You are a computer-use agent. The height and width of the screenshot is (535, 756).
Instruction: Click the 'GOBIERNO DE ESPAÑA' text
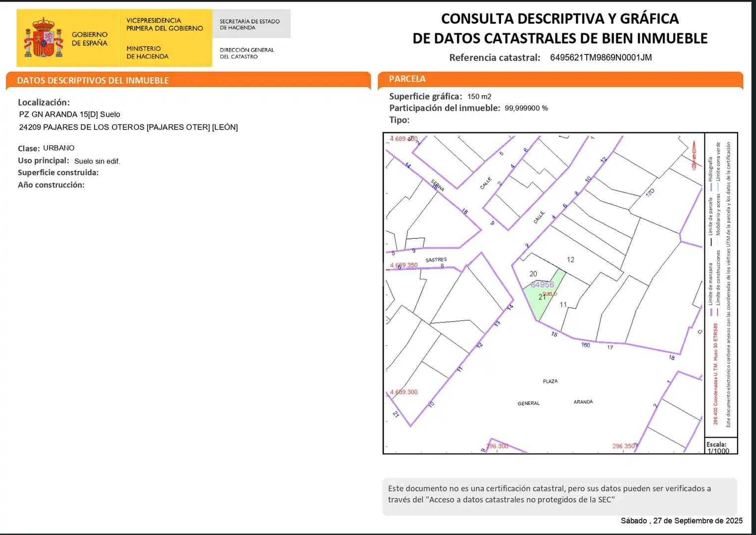tap(90, 39)
